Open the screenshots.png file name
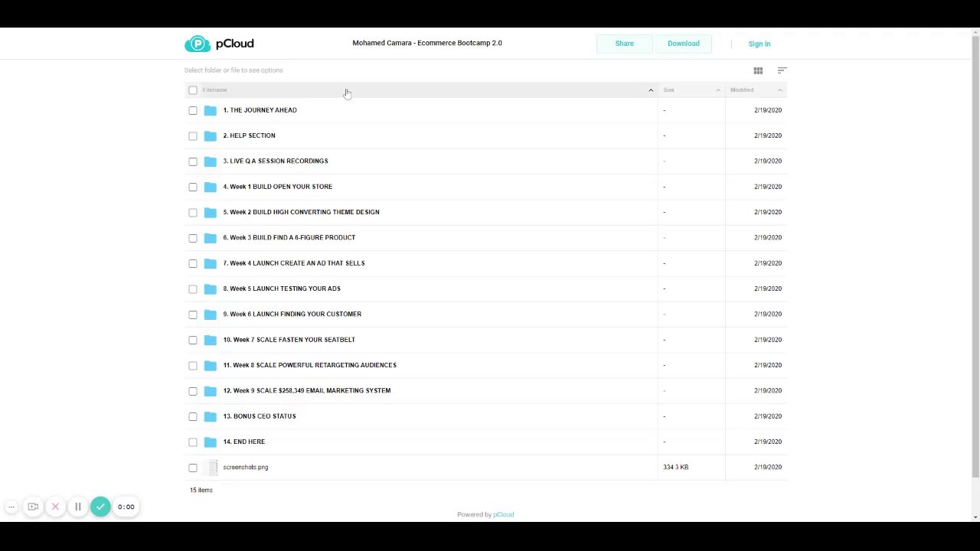This screenshot has width=980, height=551. coord(246,467)
